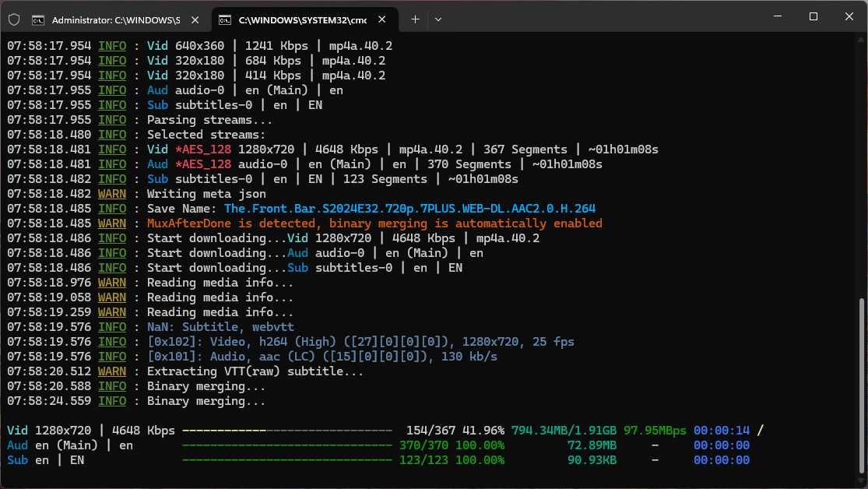The height and width of the screenshot is (489, 868).
Task: Maximize the terminal window
Action: [813, 17]
